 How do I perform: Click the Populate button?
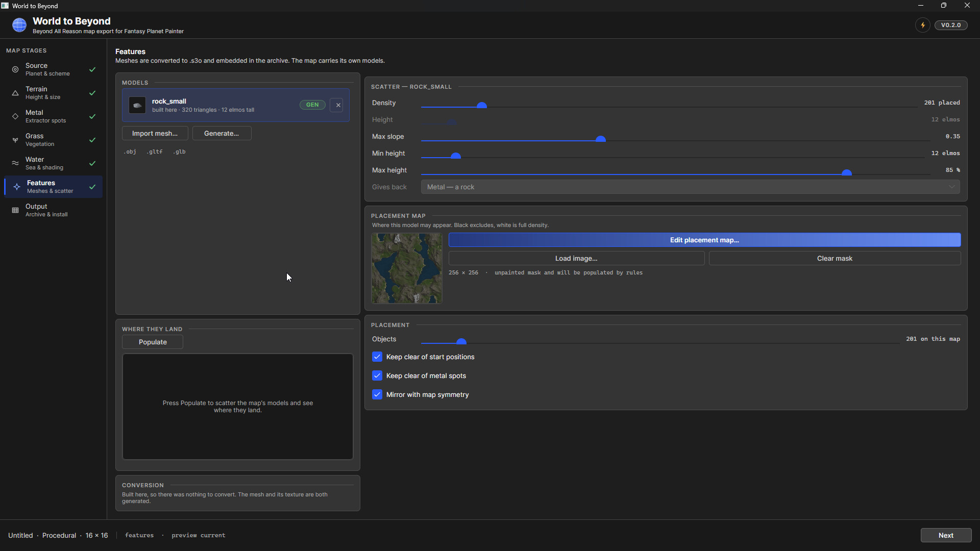click(x=153, y=342)
